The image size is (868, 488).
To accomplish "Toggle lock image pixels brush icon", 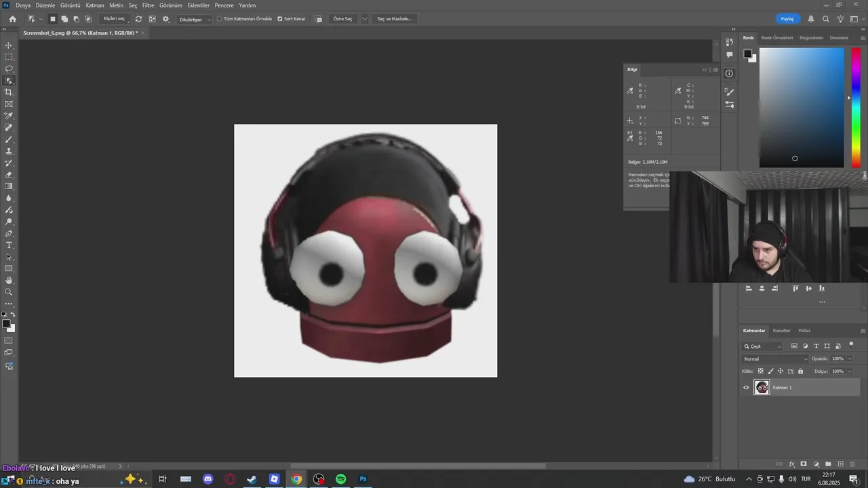I will [770, 371].
